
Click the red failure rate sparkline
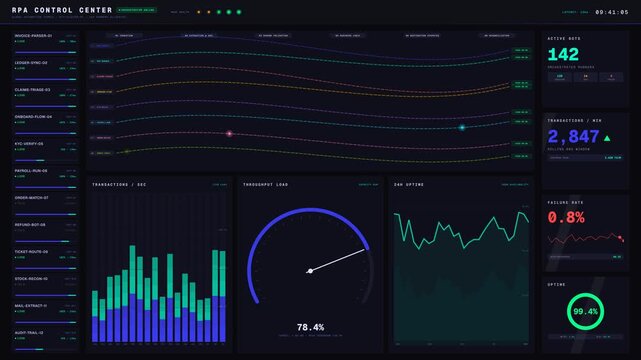585,239
